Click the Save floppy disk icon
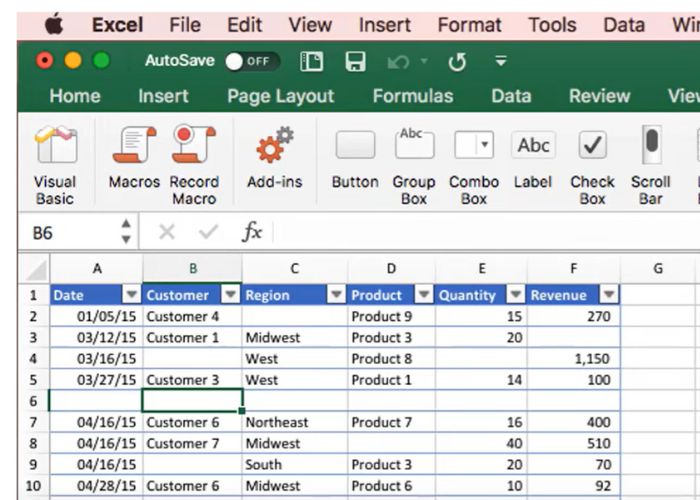This screenshot has height=500, width=700. point(355,61)
